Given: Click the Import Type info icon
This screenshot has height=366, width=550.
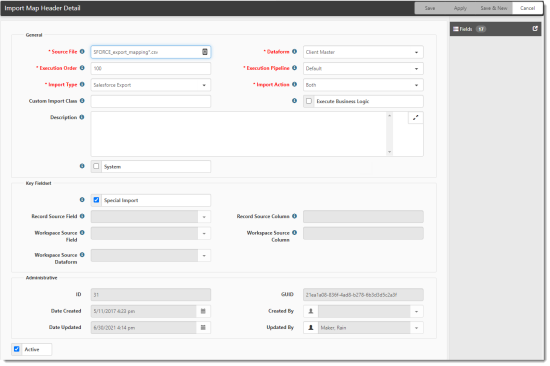Looking at the screenshot, I should (x=82, y=84).
